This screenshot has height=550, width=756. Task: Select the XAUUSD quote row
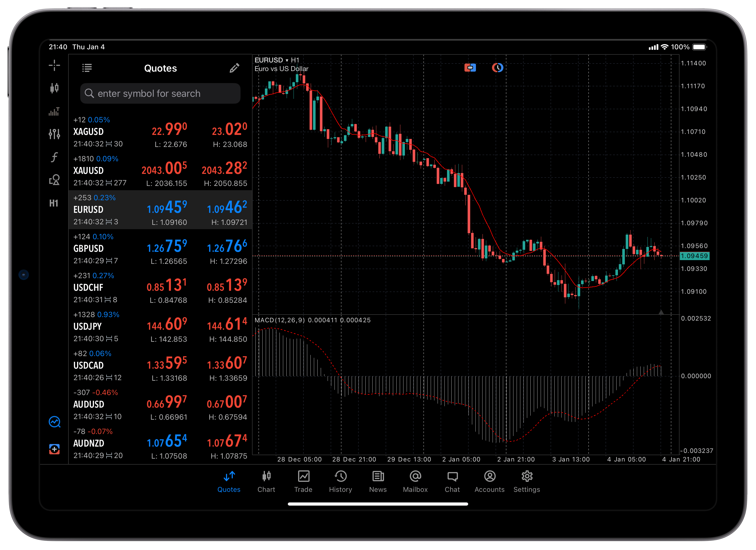(x=160, y=171)
